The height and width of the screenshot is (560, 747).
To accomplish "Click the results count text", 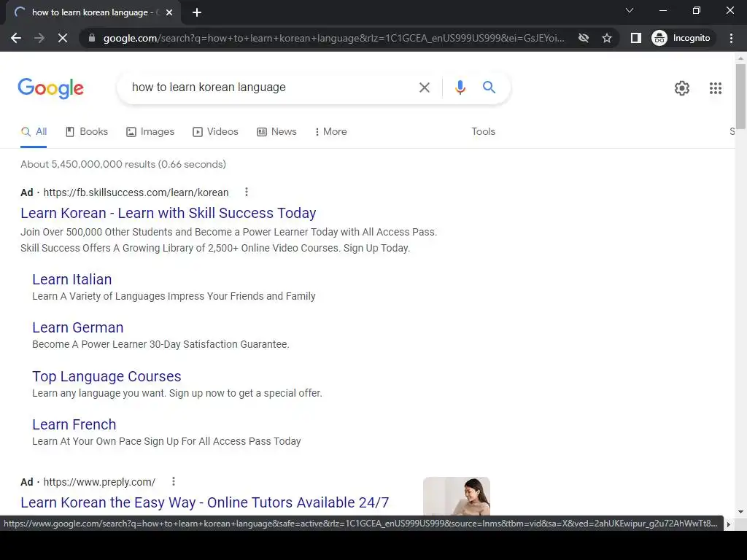I will (x=123, y=164).
